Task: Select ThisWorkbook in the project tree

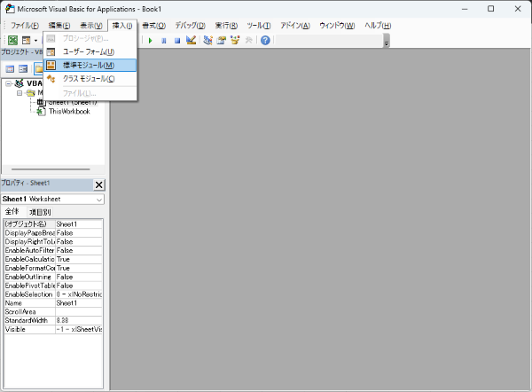Action: pos(69,112)
